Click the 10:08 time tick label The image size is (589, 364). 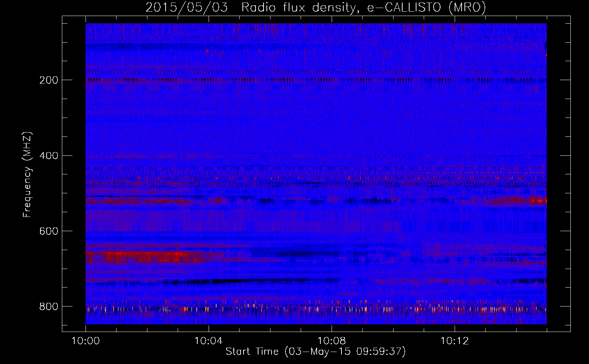tap(332, 341)
